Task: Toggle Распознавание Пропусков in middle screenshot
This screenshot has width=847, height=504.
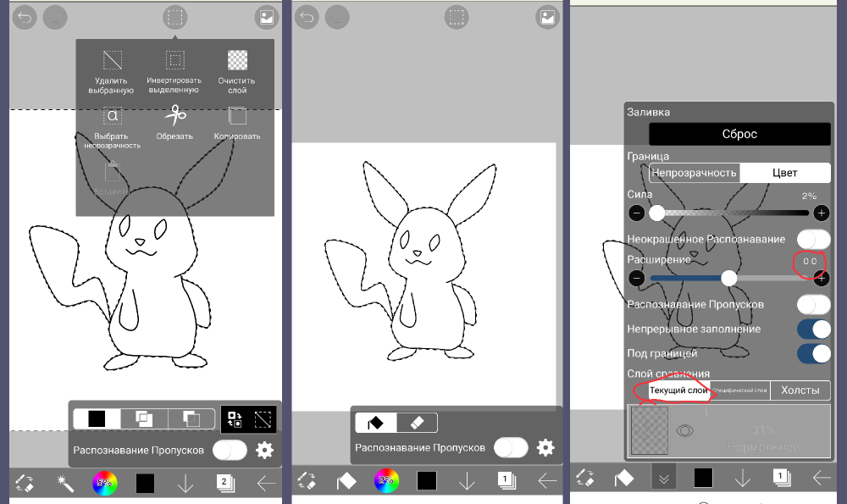Action: pyautogui.click(x=511, y=447)
